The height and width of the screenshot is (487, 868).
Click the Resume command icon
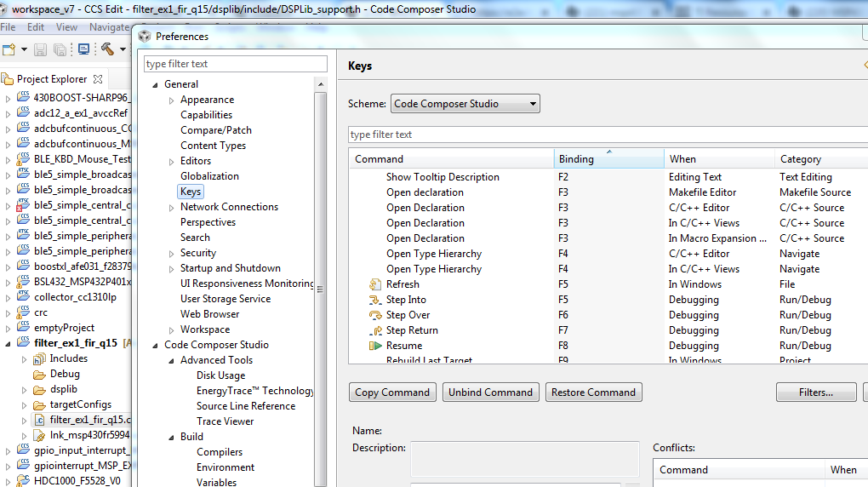click(x=374, y=346)
